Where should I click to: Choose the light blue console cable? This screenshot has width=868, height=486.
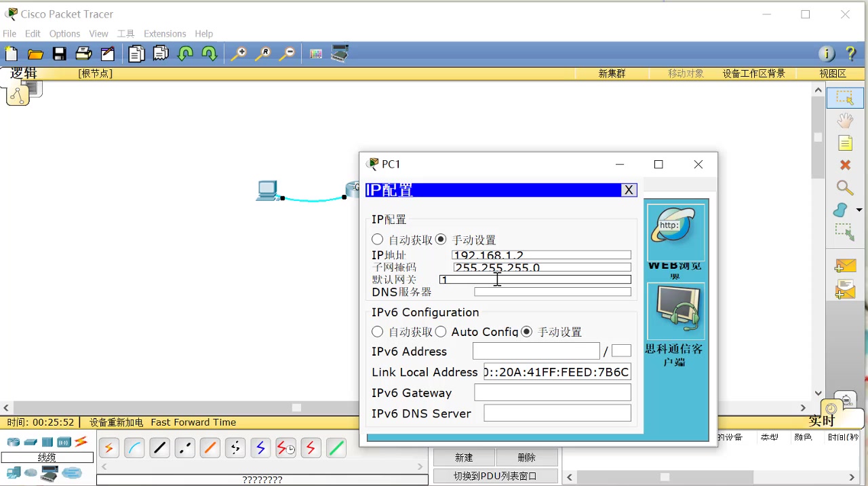[134, 448]
